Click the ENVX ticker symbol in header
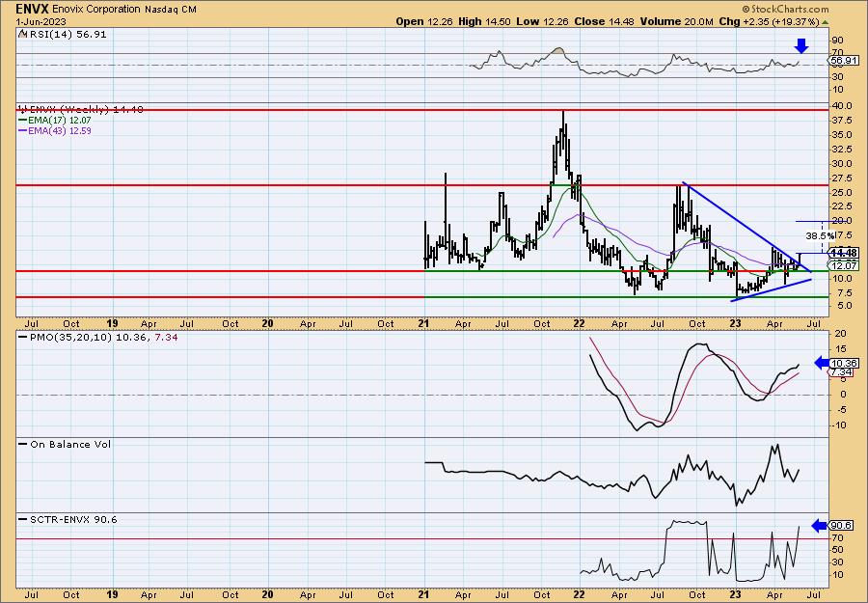 [32, 9]
